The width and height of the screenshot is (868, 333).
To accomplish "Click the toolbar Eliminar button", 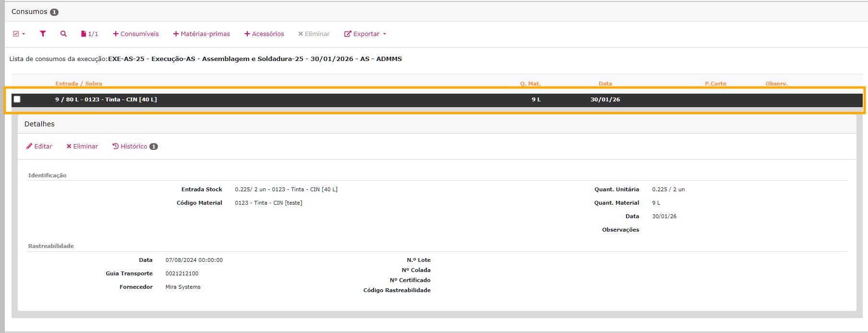I will [314, 34].
